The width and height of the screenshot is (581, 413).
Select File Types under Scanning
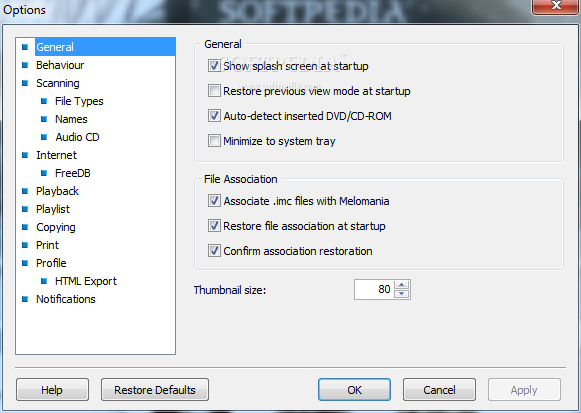point(79,101)
